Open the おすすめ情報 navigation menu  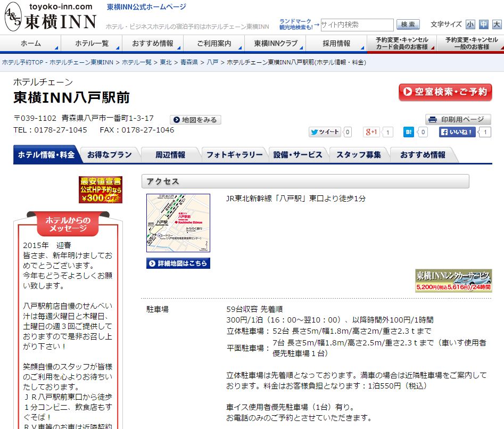point(153,44)
